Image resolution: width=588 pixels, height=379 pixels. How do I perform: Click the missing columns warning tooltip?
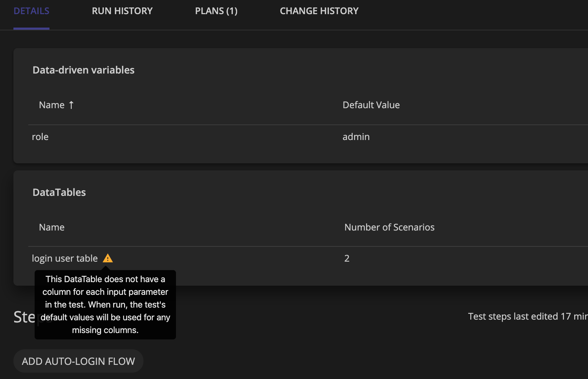pyautogui.click(x=105, y=304)
